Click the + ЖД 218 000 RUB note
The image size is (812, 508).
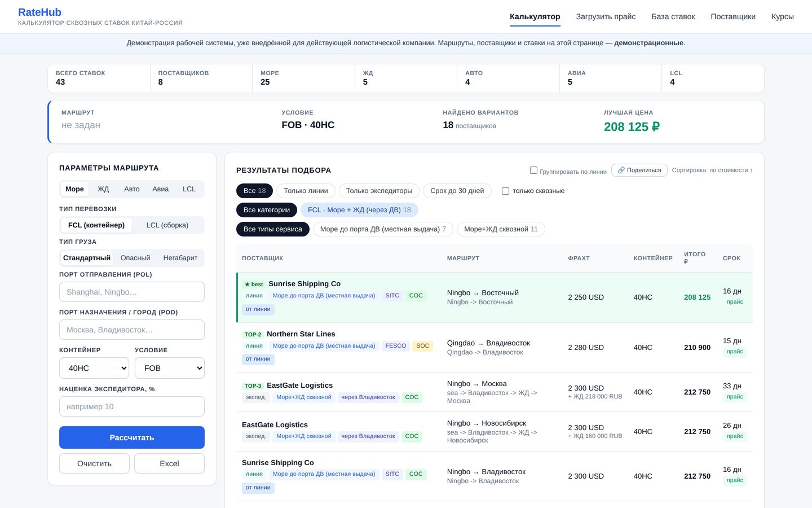pyautogui.click(x=595, y=397)
